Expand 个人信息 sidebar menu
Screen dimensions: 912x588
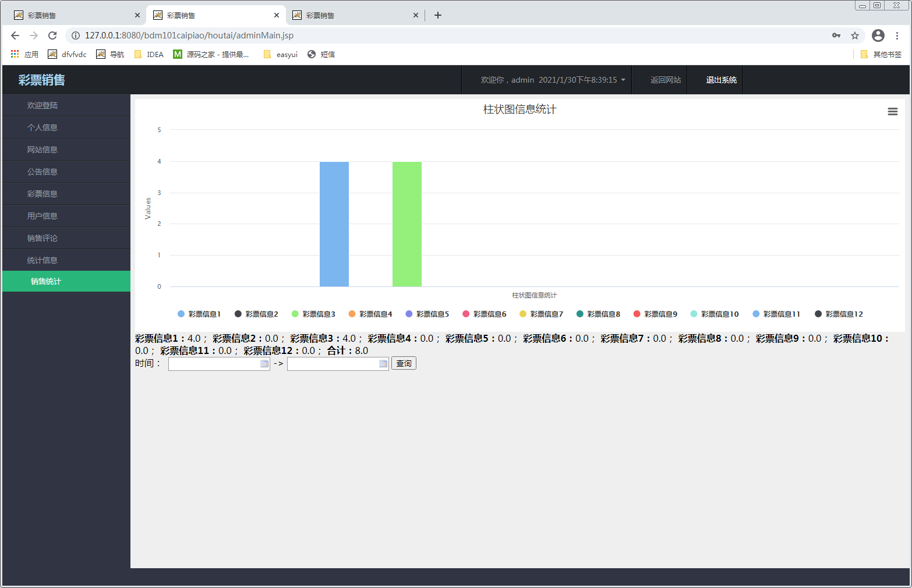66,127
